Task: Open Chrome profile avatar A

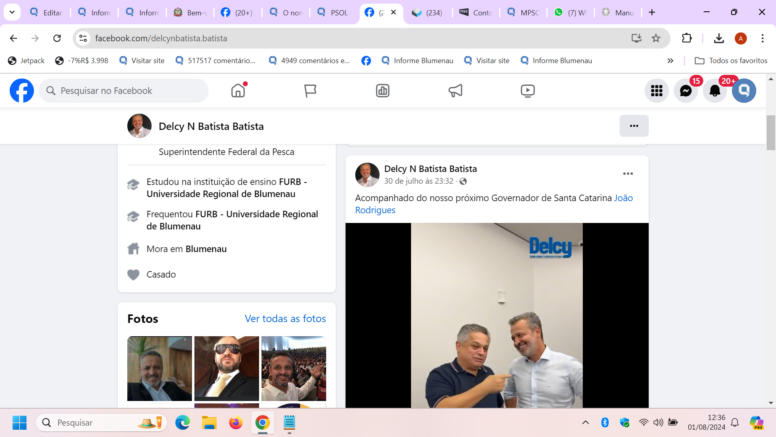Action: (740, 38)
